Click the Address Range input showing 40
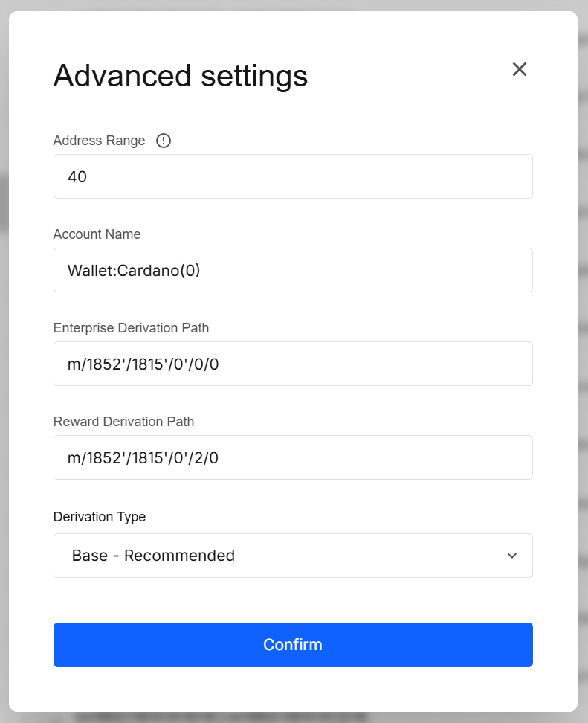 pyautogui.click(x=293, y=176)
